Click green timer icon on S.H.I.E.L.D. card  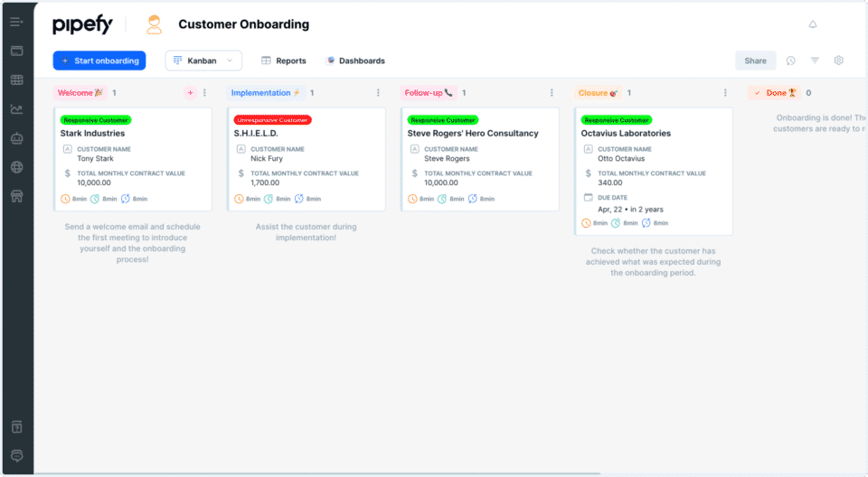[x=269, y=199]
